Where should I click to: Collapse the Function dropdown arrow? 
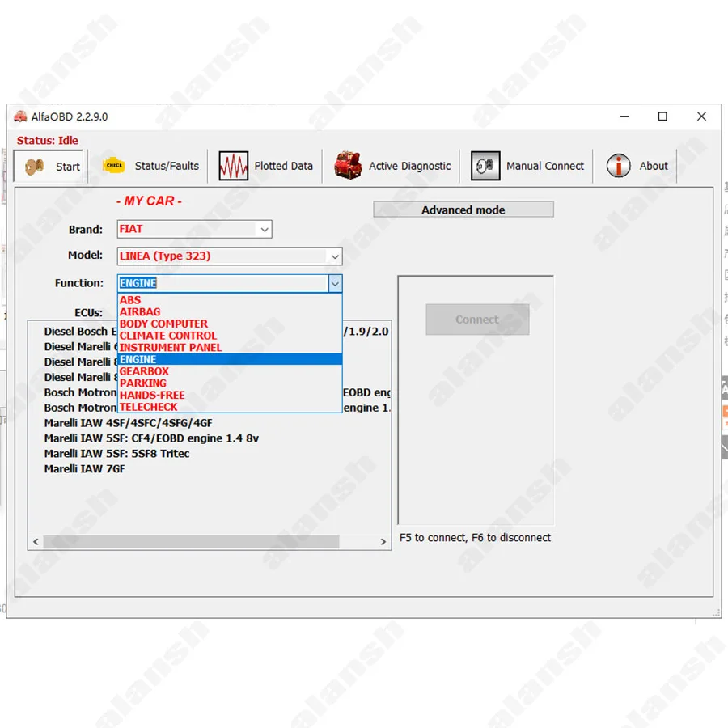[x=335, y=283]
